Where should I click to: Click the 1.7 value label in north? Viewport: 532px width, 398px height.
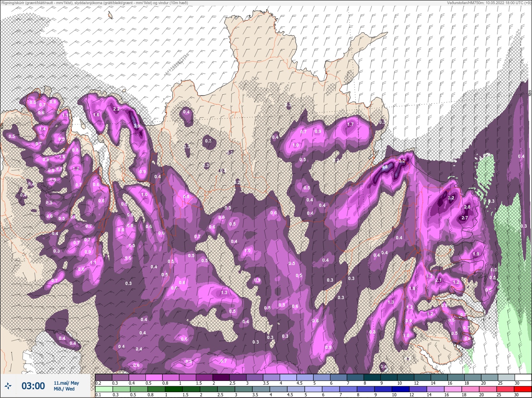[350, 124]
